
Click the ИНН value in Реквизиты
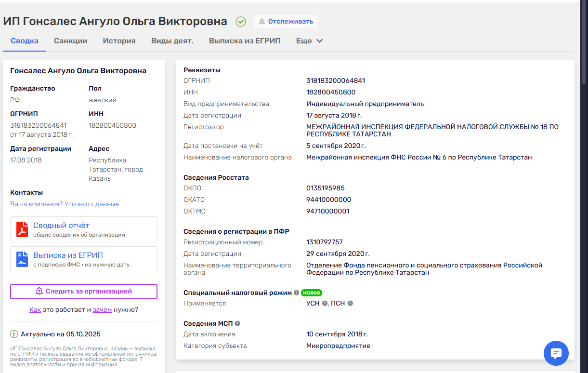(x=331, y=93)
